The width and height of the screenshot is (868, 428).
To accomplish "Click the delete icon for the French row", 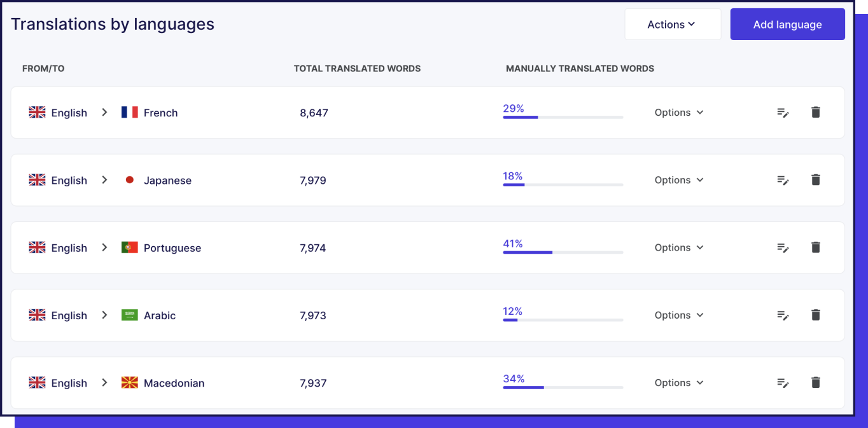I will (816, 112).
